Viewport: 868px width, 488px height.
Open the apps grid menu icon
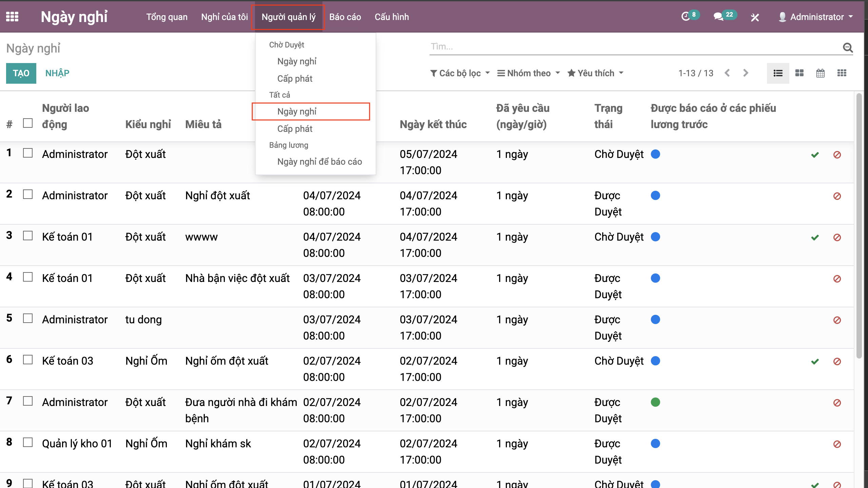coord(12,17)
